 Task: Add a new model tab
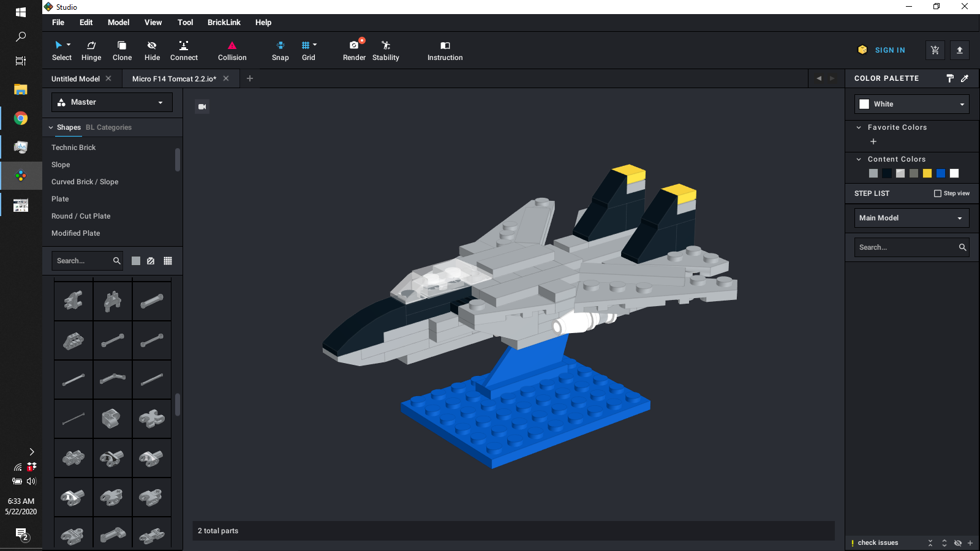point(250,78)
